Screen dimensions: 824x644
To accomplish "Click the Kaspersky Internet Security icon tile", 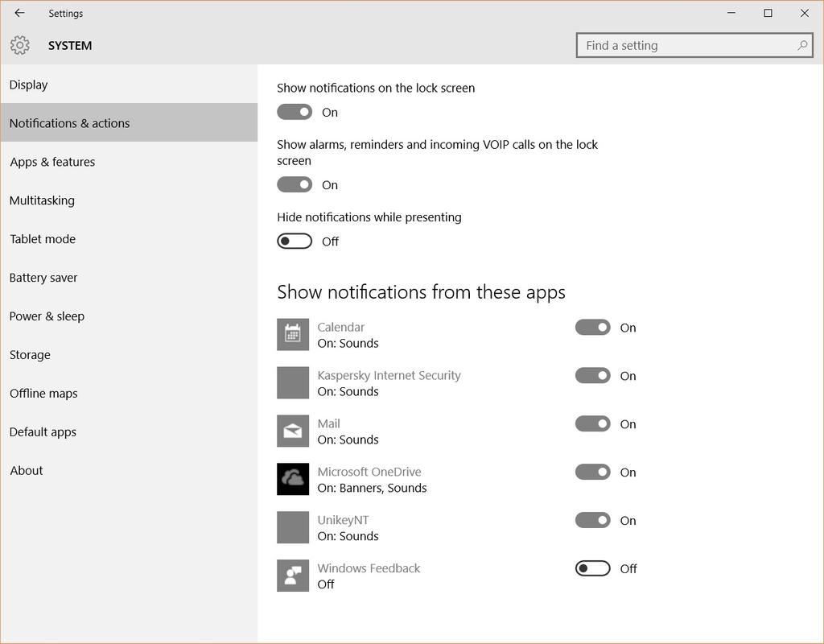I will pyautogui.click(x=293, y=382).
